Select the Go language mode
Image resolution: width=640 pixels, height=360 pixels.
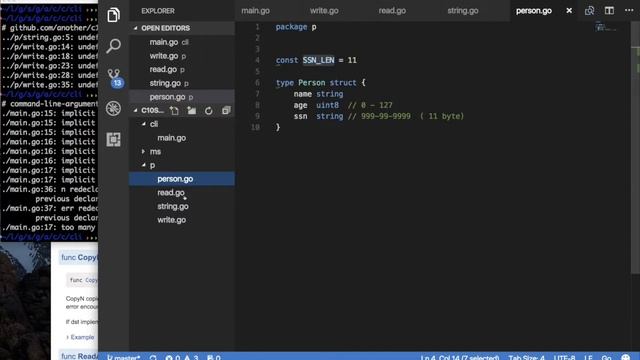point(606,357)
